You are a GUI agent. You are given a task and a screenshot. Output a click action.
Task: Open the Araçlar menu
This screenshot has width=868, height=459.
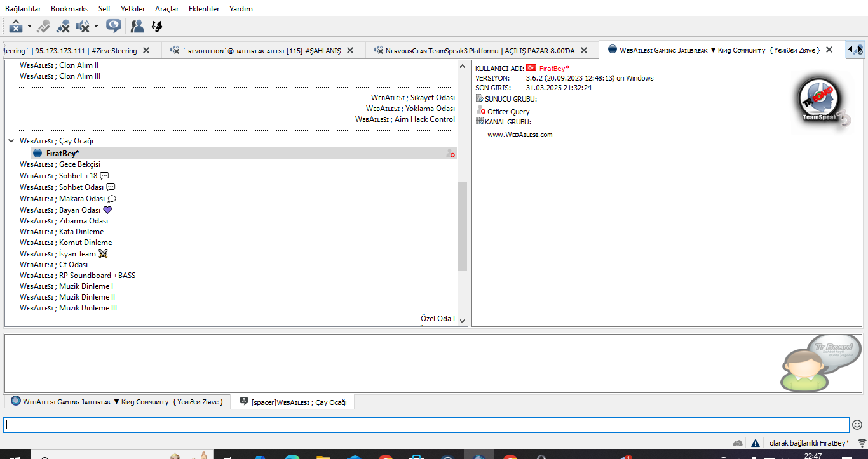[167, 9]
